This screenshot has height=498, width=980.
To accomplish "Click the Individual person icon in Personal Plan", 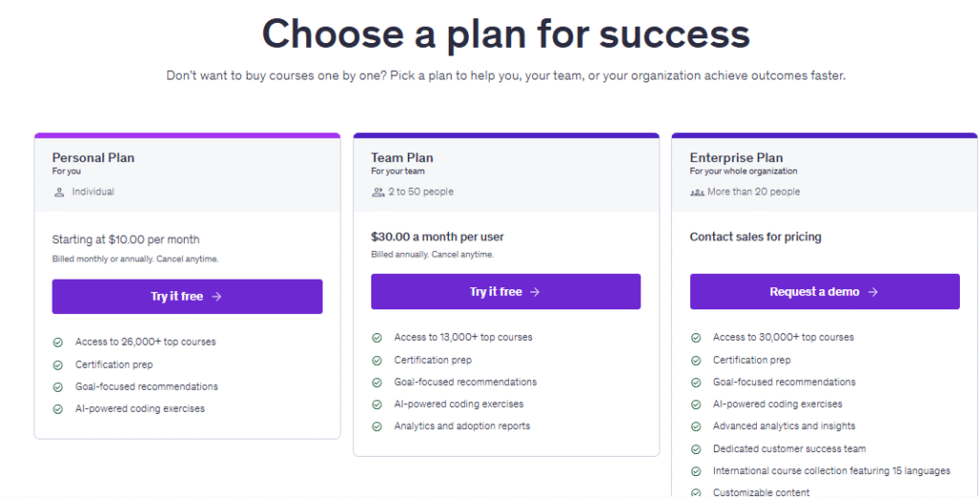I will (x=59, y=192).
